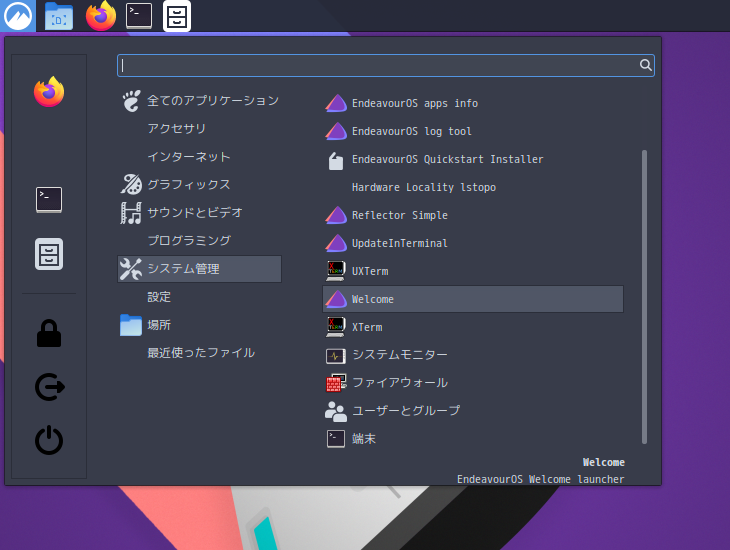Click the EndeavourOS log tool icon
Screen dimensions: 730x550
336,131
